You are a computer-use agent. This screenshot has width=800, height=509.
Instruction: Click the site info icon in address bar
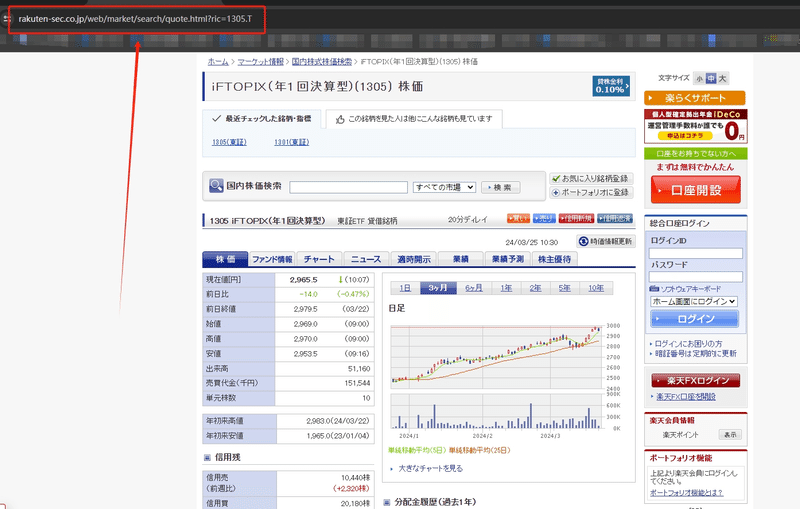[7, 19]
